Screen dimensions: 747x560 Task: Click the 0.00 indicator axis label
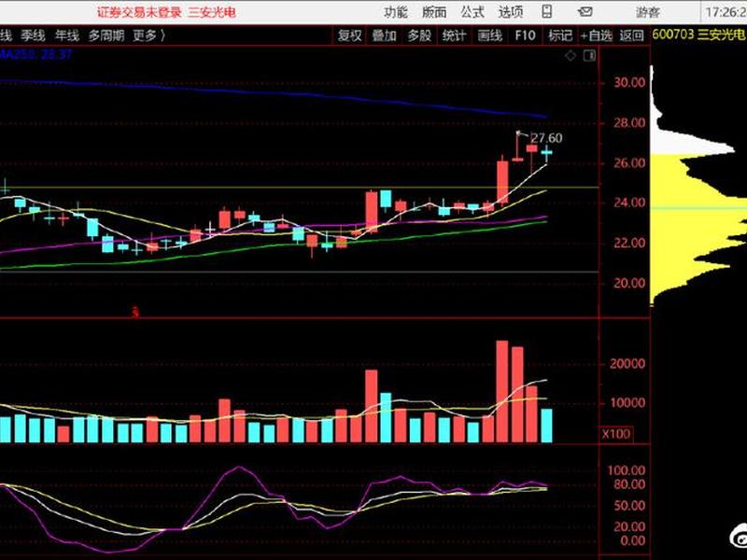[633, 540]
